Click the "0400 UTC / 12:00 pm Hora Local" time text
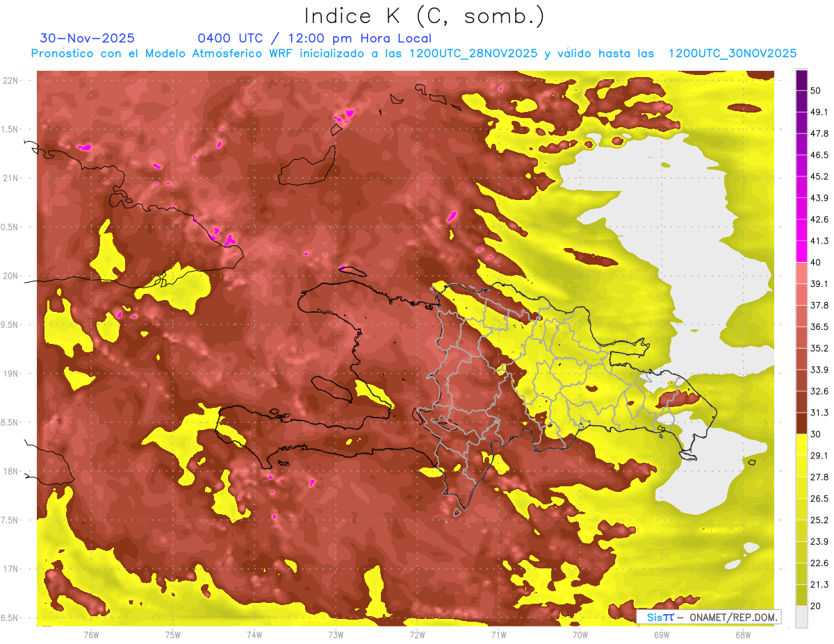The width and height of the screenshot is (834, 644). [314, 38]
